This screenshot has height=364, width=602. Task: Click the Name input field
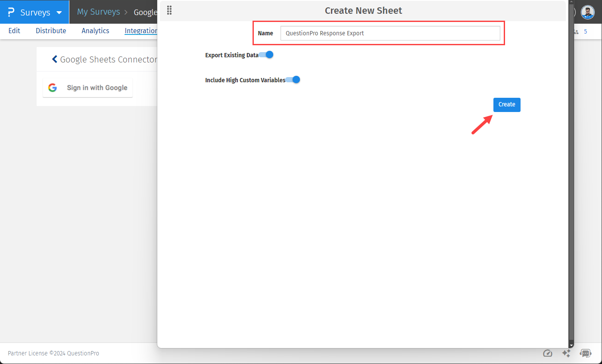(390, 33)
